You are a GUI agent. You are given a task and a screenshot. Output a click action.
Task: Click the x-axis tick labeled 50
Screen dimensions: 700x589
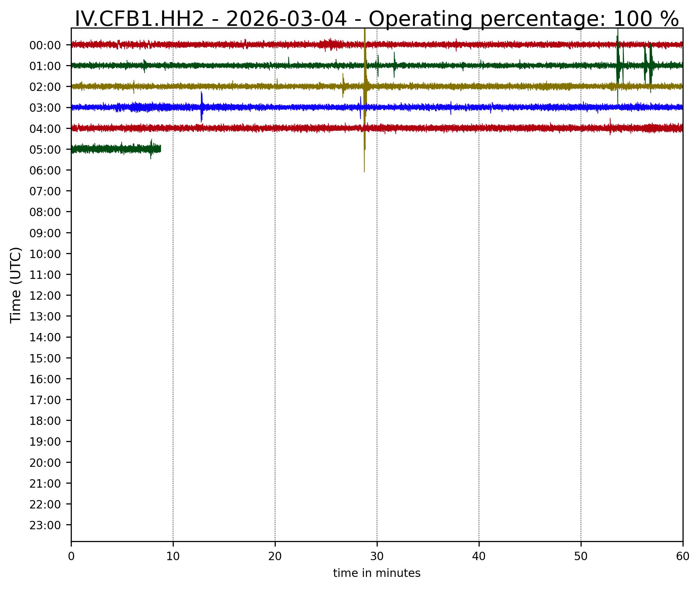(x=581, y=556)
